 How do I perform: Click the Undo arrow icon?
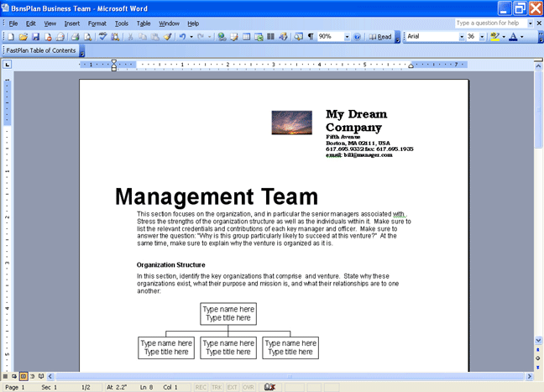(x=182, y=37)
